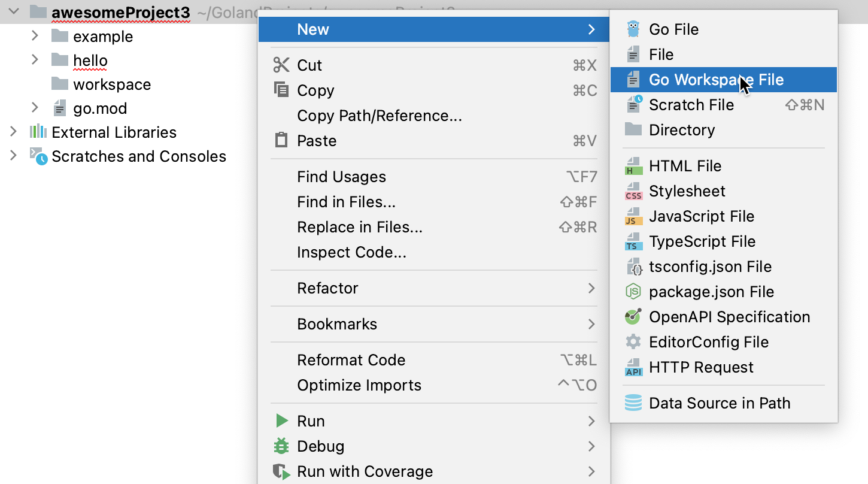The height and width of the screenshot is (484, 868).
Task: Select Replace in Files... entry
Action: point(434,227)
